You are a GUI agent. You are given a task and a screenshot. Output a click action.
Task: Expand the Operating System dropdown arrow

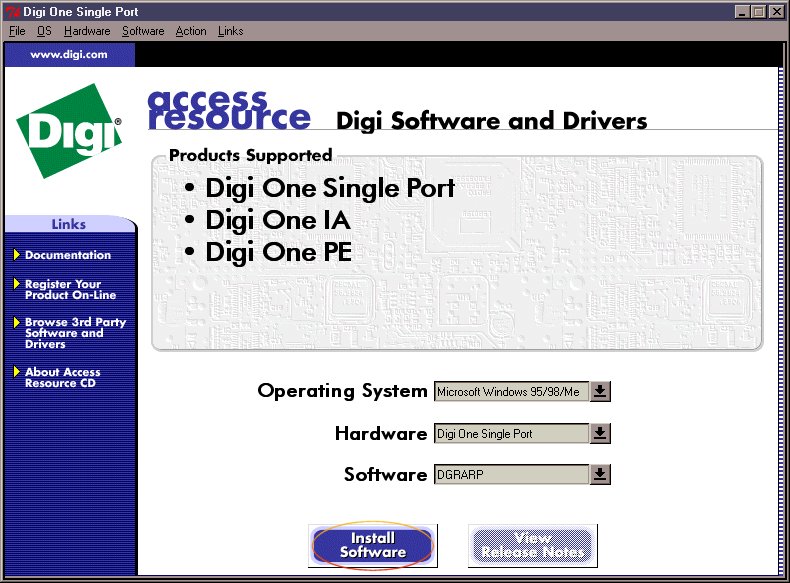tap(599, 391)
